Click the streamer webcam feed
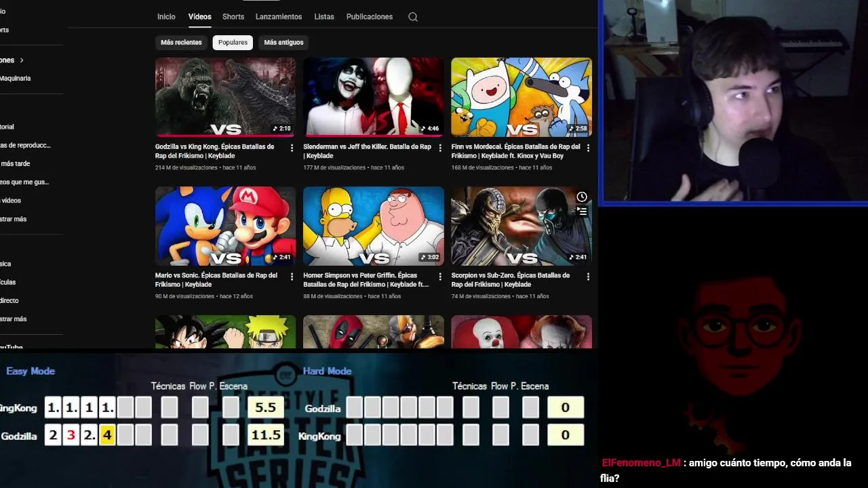The image size is (868, 488). coord(734,102)
